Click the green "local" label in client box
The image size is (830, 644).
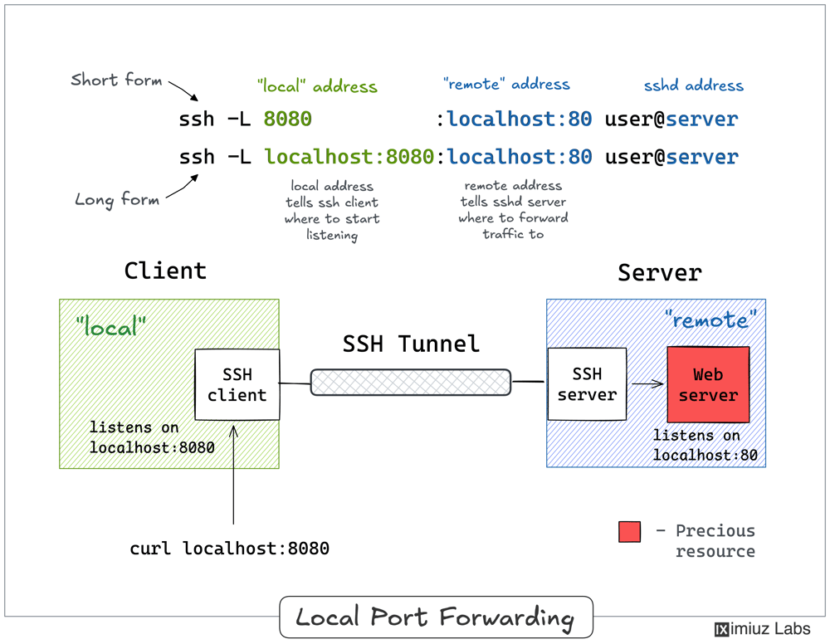click(x=110, y=326)
